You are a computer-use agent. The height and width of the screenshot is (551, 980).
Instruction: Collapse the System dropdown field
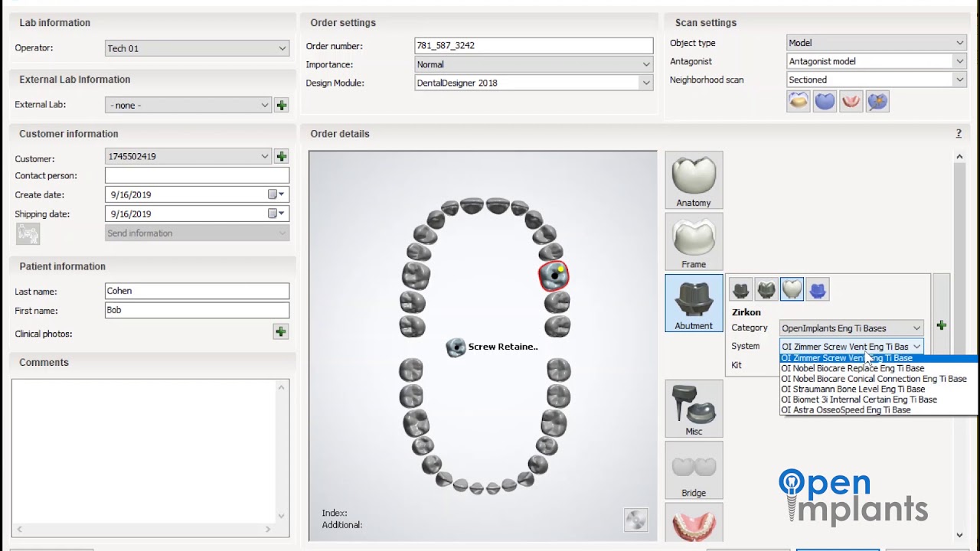(916, 347)
